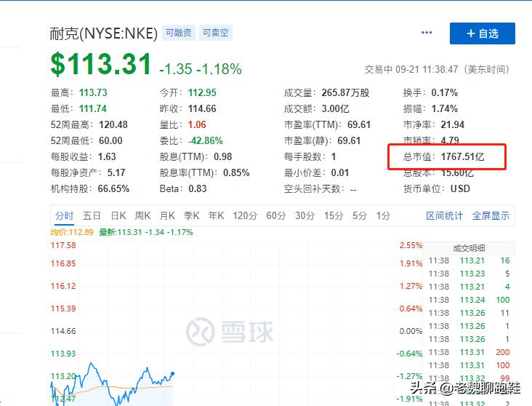This screenshot has width=532, height=406.
Task: Click the price change -1.35 -1.18%
Action: (x=201, y=69)
